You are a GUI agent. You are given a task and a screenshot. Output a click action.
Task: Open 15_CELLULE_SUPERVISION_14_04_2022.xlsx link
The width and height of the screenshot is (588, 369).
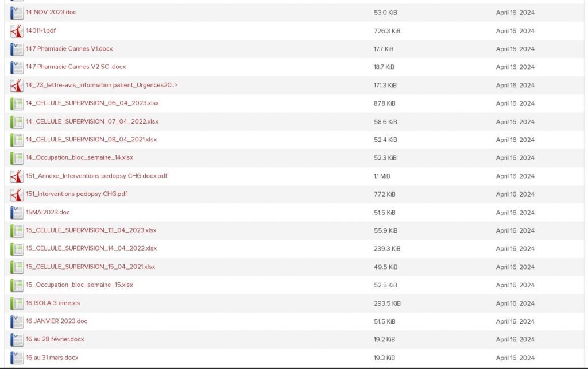point(91,249)
